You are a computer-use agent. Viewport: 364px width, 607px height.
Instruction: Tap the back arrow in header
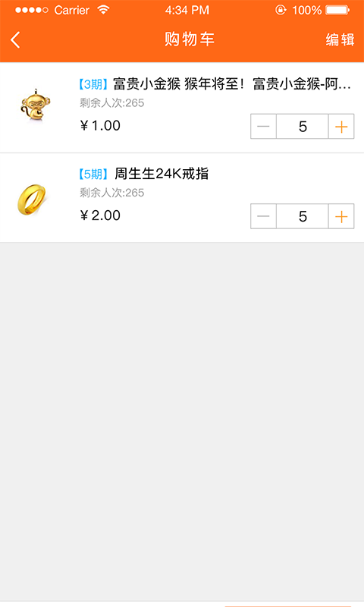15,40
